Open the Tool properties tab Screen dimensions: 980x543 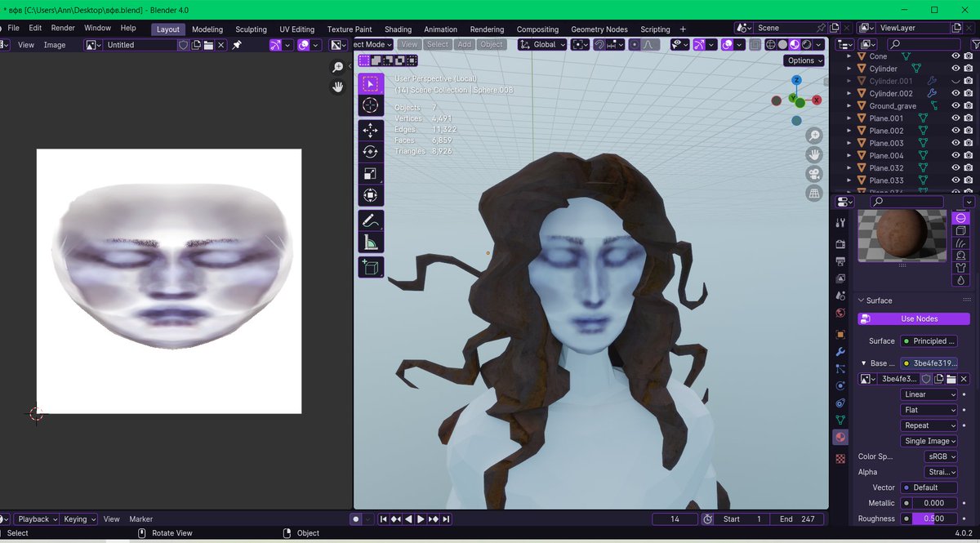point(840,223)
